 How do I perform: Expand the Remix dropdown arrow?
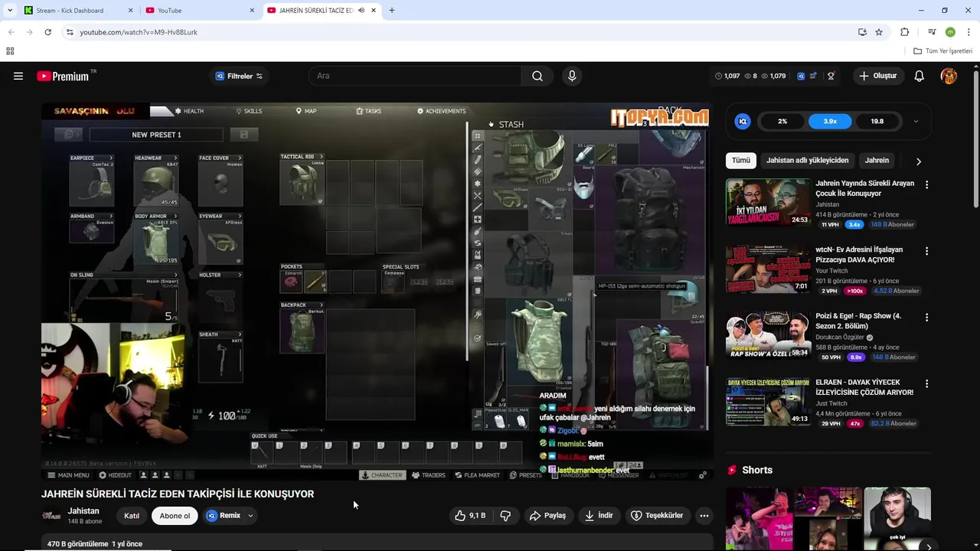pos(250,516)
